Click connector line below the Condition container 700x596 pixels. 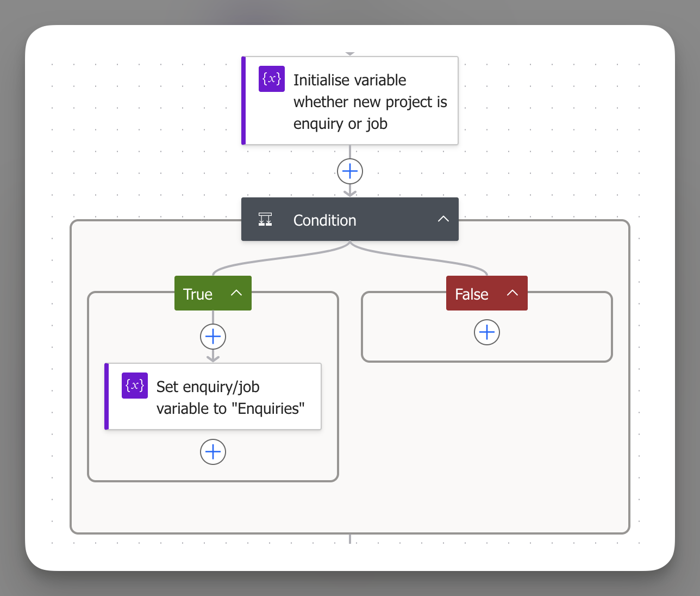coord(350,539)
